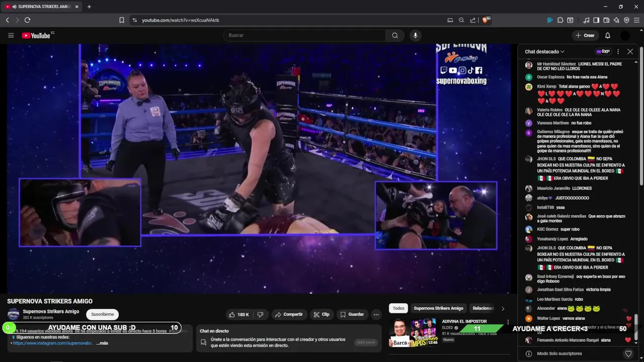Open the Brave VPN shield icon

pos(626,20)
